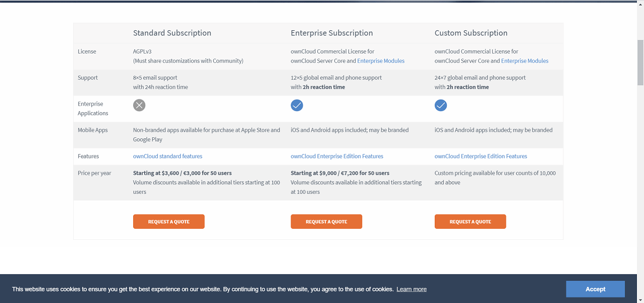Click the page's vertical scrollbar thumb

[x=640, y=63]
